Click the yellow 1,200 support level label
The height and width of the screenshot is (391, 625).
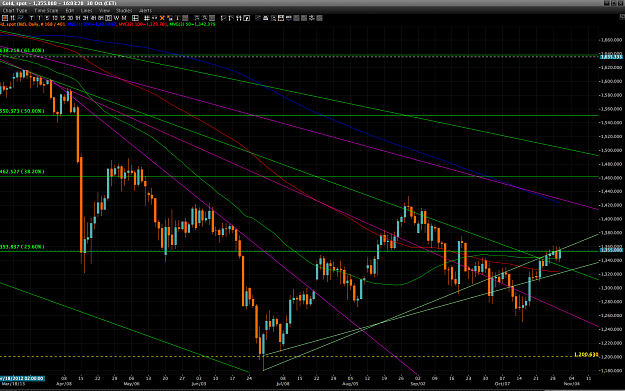(586, 354)
